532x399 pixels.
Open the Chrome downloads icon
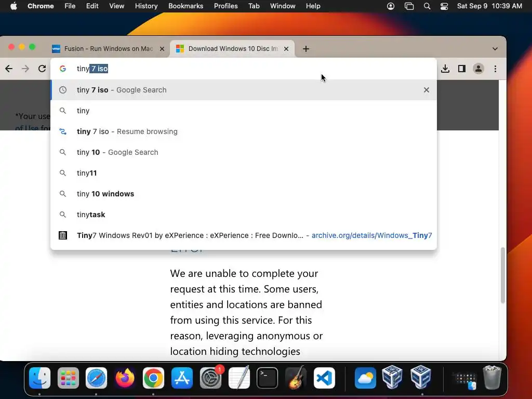pos(445,69)
